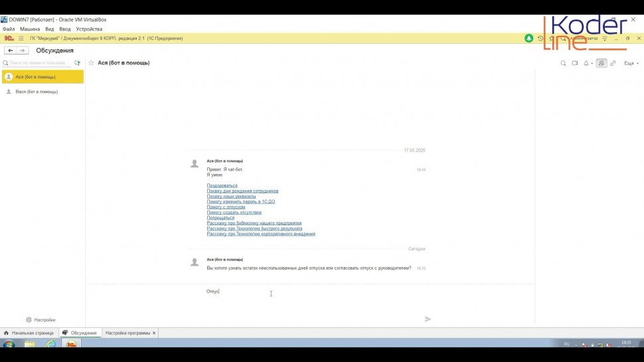Expand the "Еще" dropdown menu
Image resolution: width=644 pixels, height=362 pixels.
pyautogui.click(x=629, y=63)
